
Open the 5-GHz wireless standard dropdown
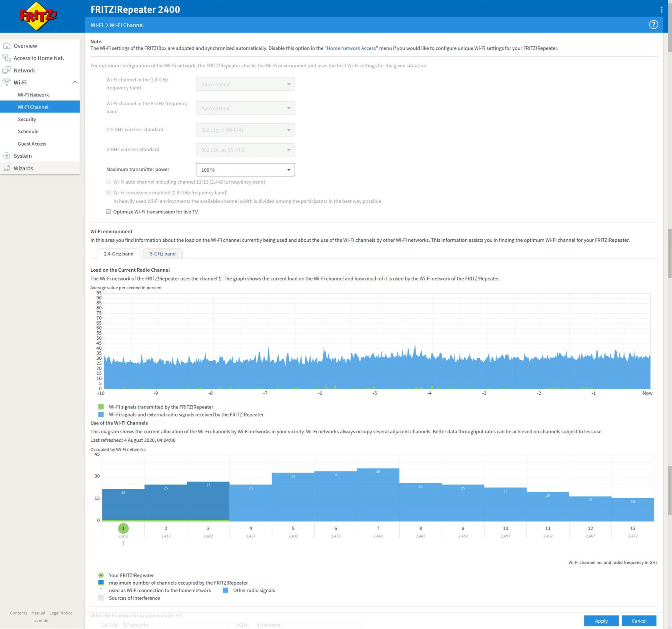click(x=245, y=150)
